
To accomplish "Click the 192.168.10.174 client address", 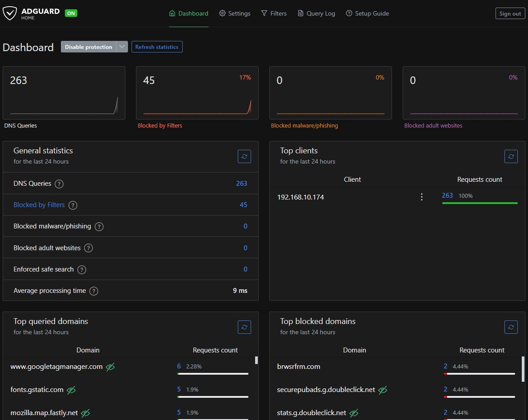I will coord(300,197).
